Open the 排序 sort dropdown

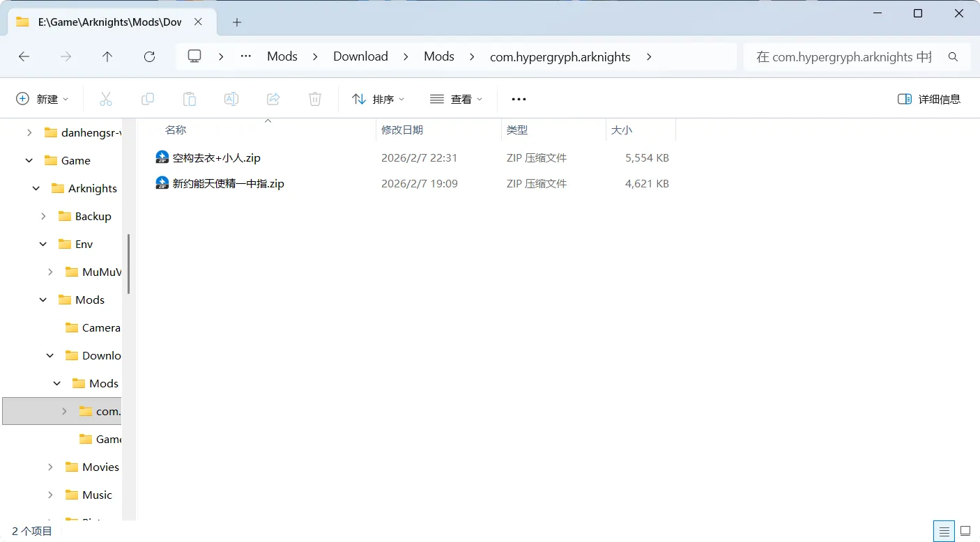pos(378,99)
